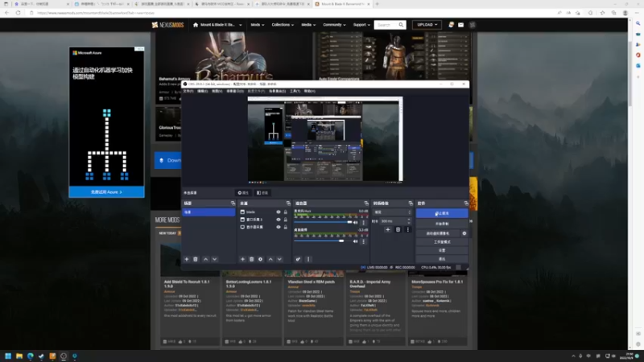Expand Media menu on Nexus Mods
Image resolution: width=644 pixels, height=362 pixels.
[x=308, y=25]
